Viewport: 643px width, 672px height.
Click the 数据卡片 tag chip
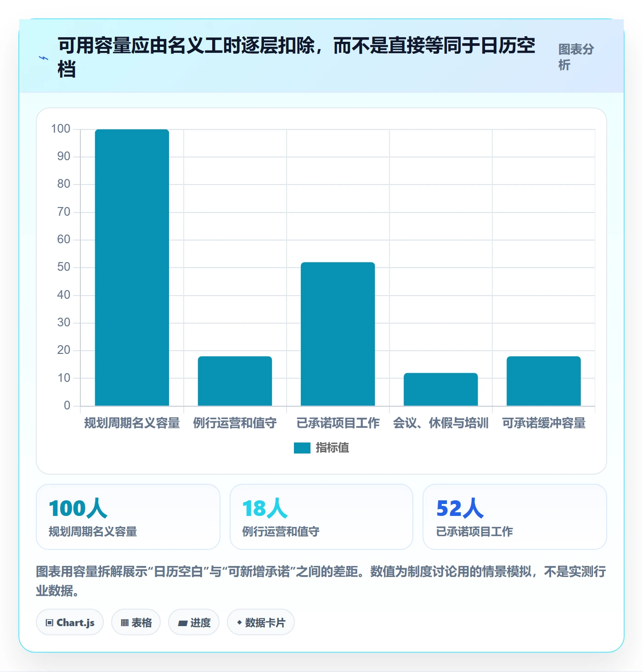coord(261,622)
